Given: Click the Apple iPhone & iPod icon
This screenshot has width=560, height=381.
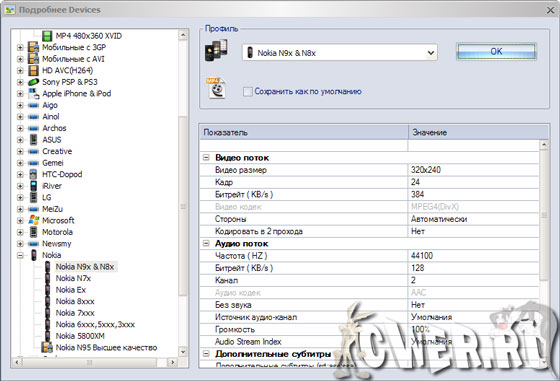Looking at the screenshot, I should tap(34, 93).
